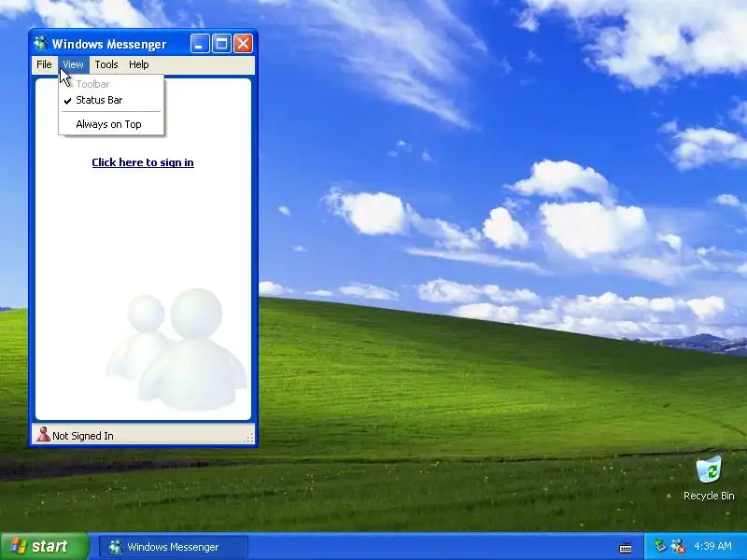Click the Windows Messenger taskbar button
This screenshot has height=560, width=747.
point(173,547)
